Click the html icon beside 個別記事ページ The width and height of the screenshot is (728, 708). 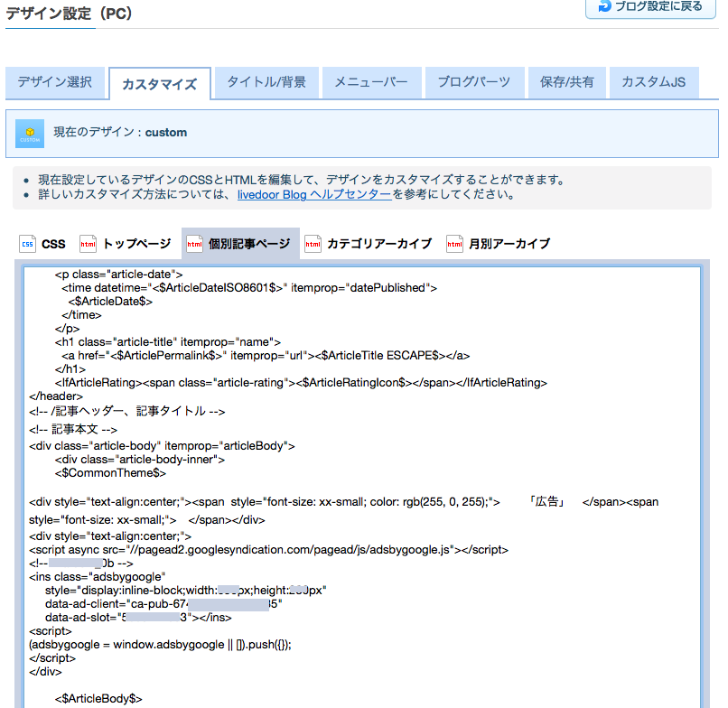pos(194,244)
